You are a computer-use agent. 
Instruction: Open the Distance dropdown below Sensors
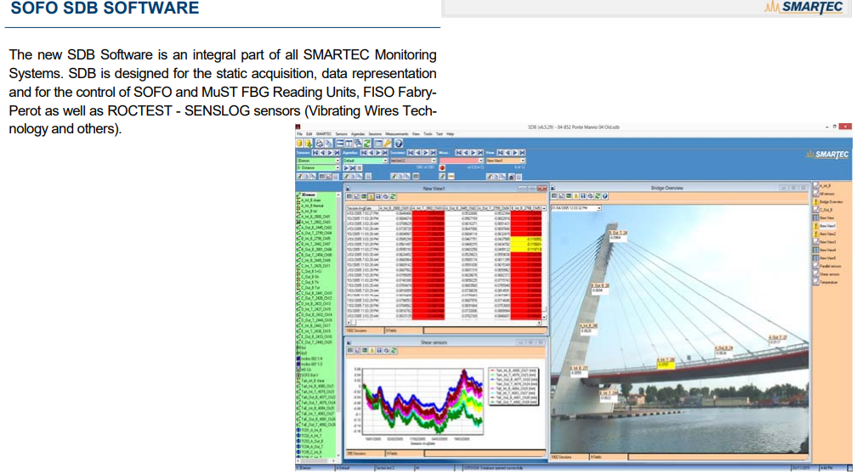click(x=318, y=167)
